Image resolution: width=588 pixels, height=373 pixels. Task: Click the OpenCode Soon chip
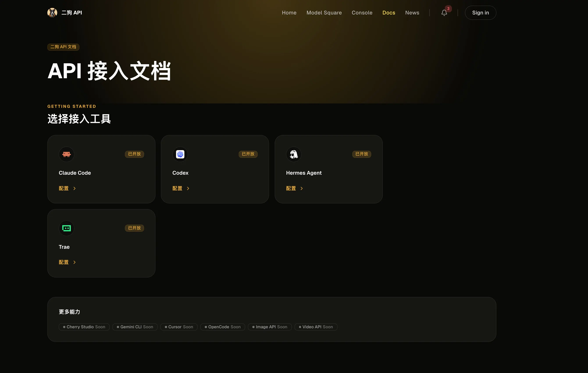pyautogui.click(x=223, y=327)
